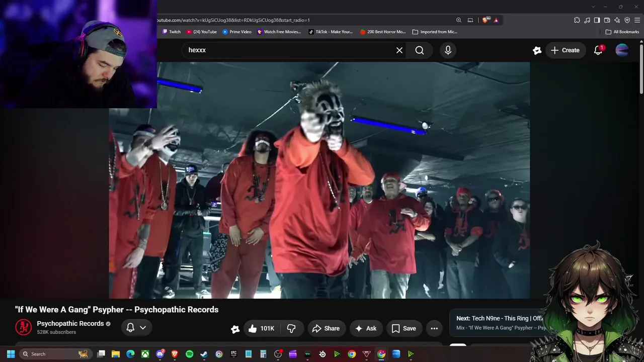Screen dimensions: 644x362
Task: Open the browser extensions puzzle icon
Action: (577, 20)
